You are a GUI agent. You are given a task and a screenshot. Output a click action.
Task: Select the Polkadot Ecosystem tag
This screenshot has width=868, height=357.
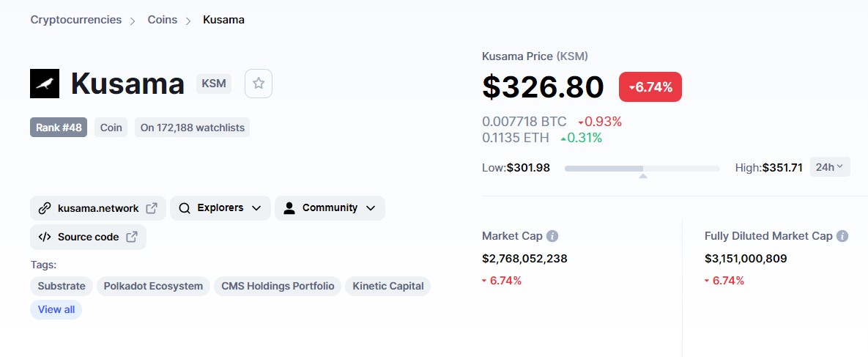pyautogui.click(x=153, y=286)
